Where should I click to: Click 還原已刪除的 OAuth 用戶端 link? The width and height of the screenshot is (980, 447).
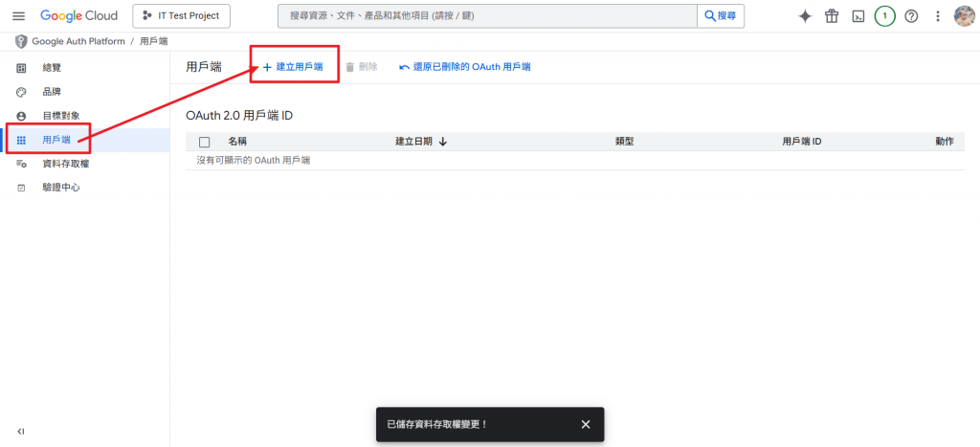coord(465,67)
